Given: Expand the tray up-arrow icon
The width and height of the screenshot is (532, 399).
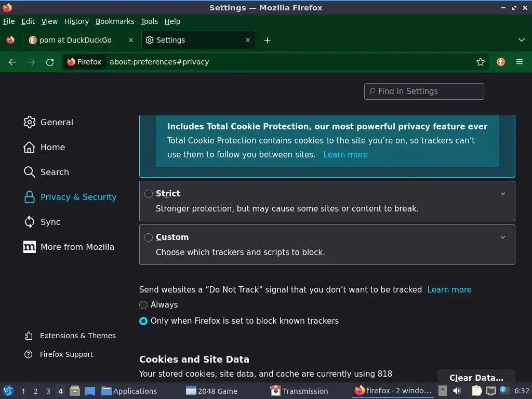Looking at the screenshot, I should click(x=443, y=390).
